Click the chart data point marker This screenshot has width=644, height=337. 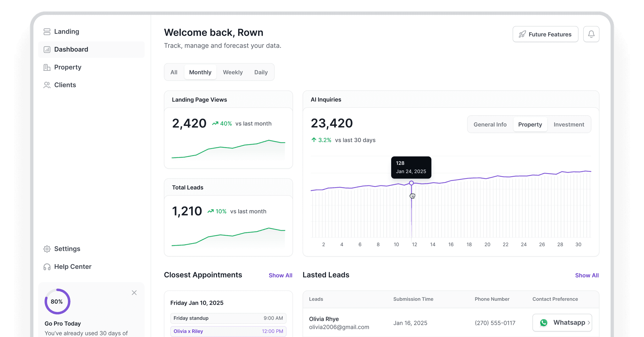[x=411, y=183]
